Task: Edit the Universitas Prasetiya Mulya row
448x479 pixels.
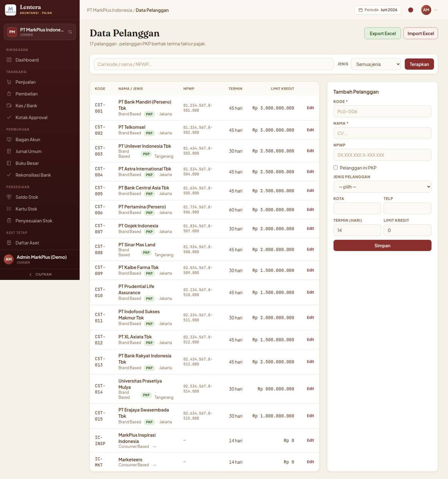Action: pos(310,389)
